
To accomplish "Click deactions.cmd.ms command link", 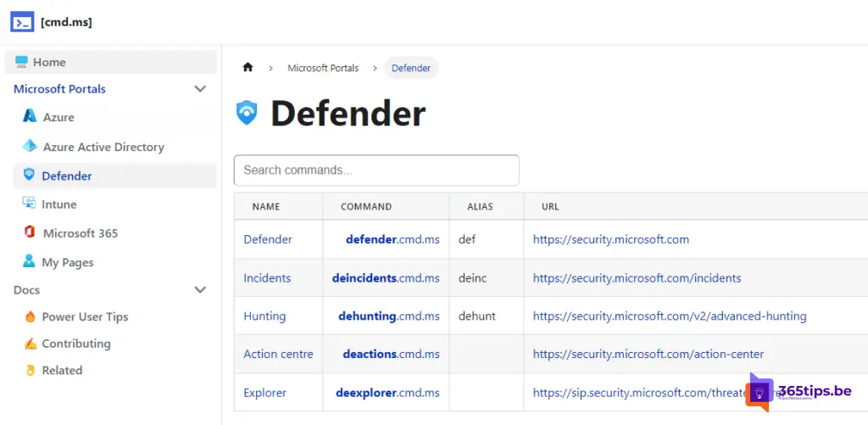I will (x=392, y=354).
